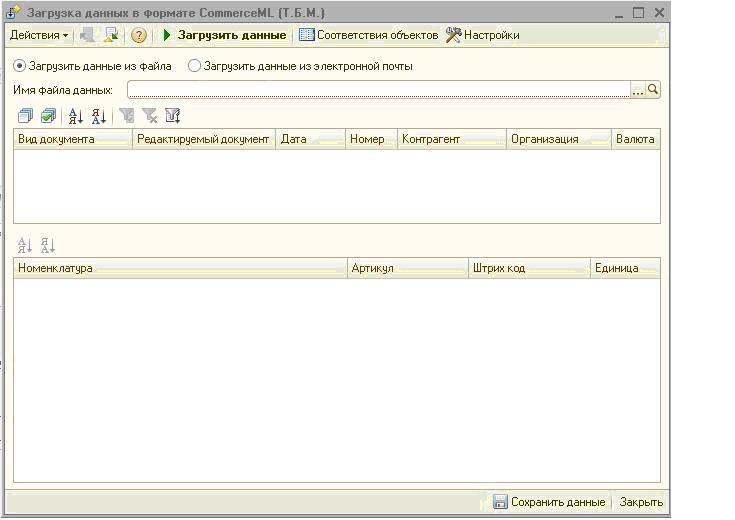The width and height of the screenshot is (735, 520).
Task: Click the help question mark icon
Action: click(139, 35)
